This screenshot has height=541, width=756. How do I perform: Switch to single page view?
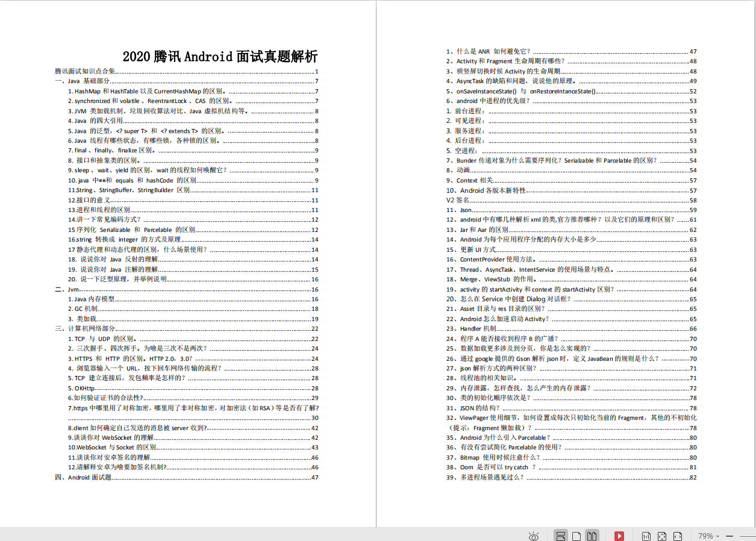point(576,536)
